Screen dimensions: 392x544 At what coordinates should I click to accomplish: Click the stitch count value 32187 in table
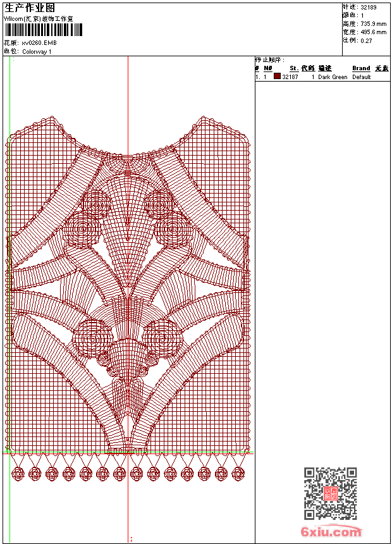(290, 77)
